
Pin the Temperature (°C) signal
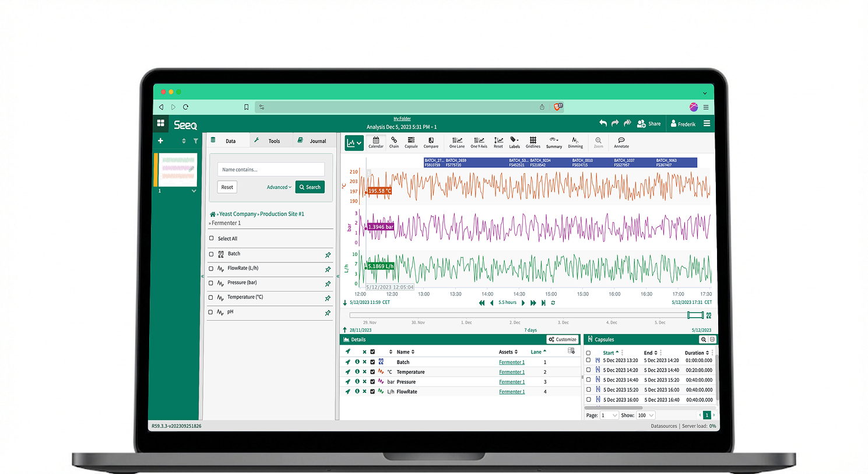tap(328, 298)
